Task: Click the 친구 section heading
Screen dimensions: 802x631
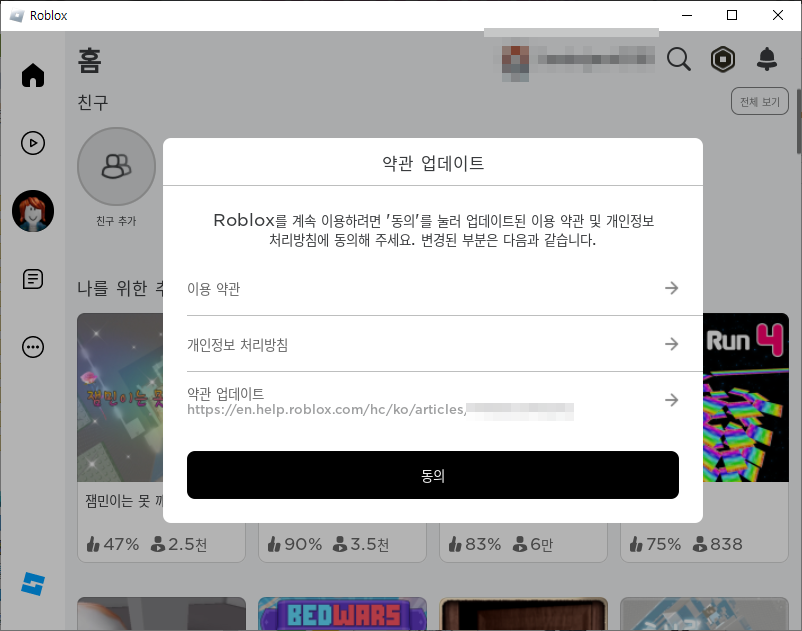Action: pyautogui.click(x=93, y=102)
